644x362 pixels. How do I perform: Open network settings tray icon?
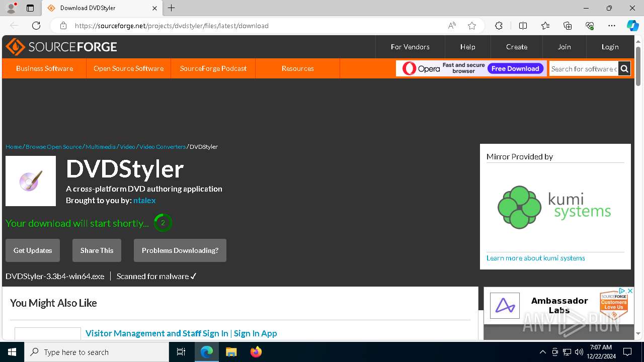pos(567,352)
